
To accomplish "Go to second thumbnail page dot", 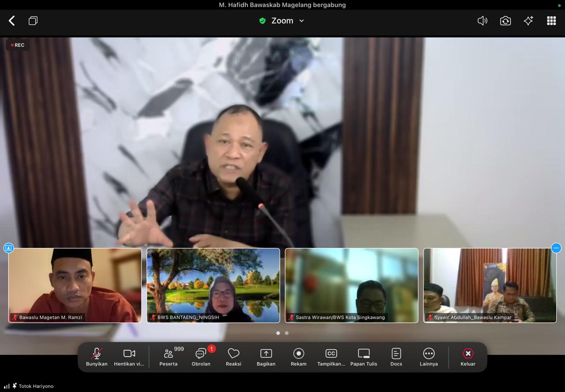I will (287, 333).
